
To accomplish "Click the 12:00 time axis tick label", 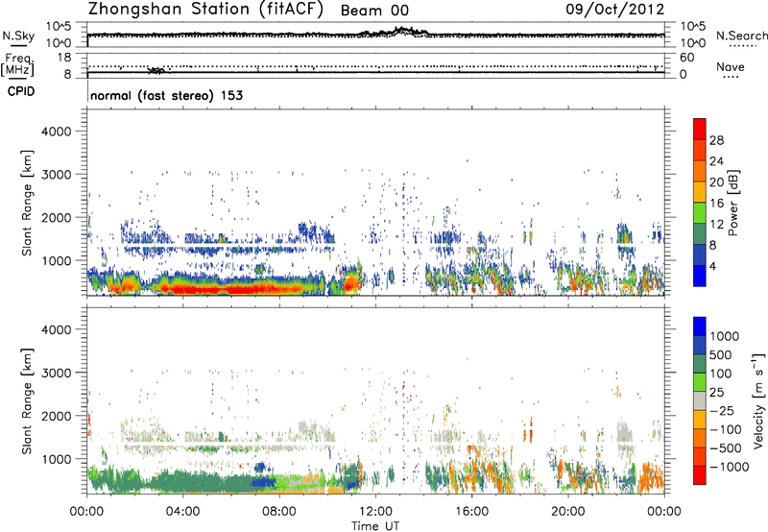I will [x=375, y=512].
